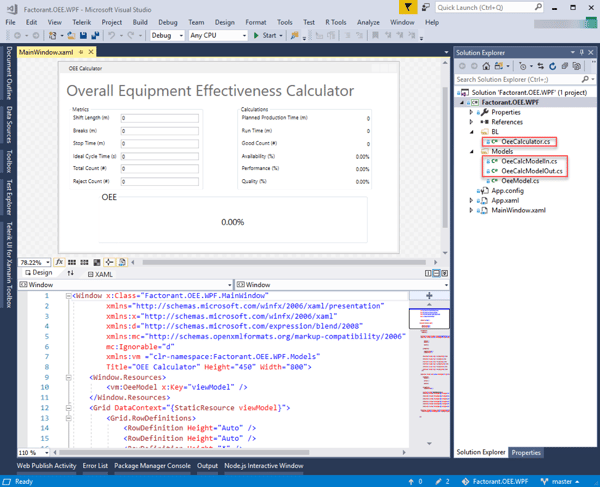
Task: Click the swap panes arrows icon
Action: pyautogui.click(x=70, y=273)
